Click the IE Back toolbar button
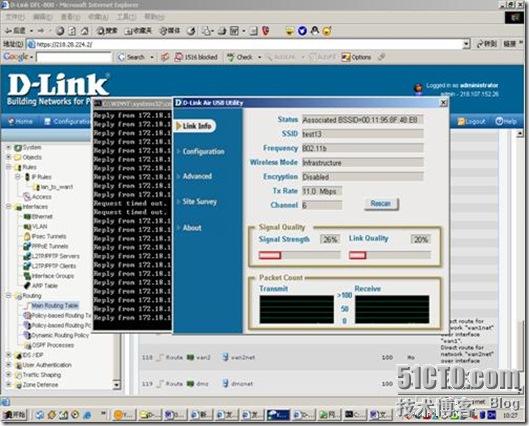Image resolution: width=529 pixels, height=426 pixels. click(16, 31)
